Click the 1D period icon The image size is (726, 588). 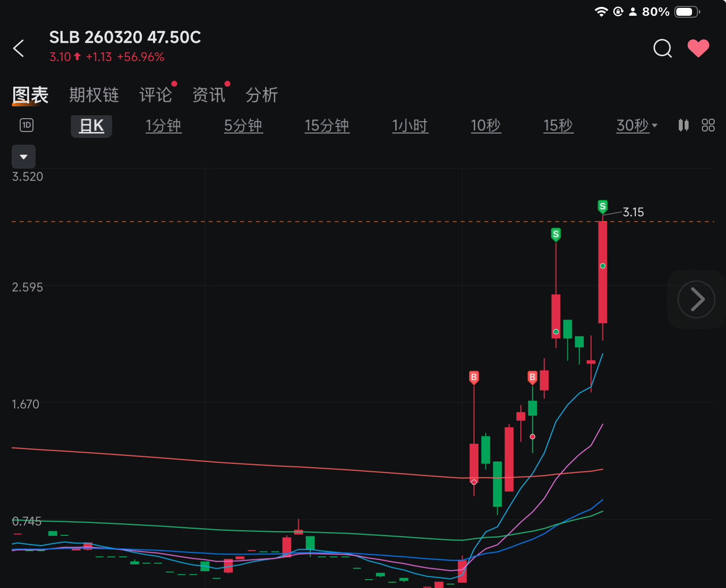(27, 125)
